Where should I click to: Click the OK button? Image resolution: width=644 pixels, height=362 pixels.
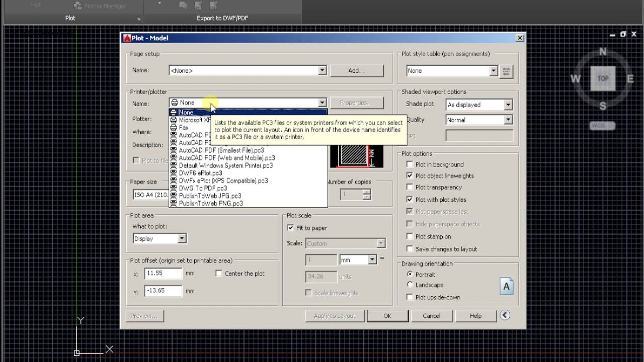click(387, 316)
